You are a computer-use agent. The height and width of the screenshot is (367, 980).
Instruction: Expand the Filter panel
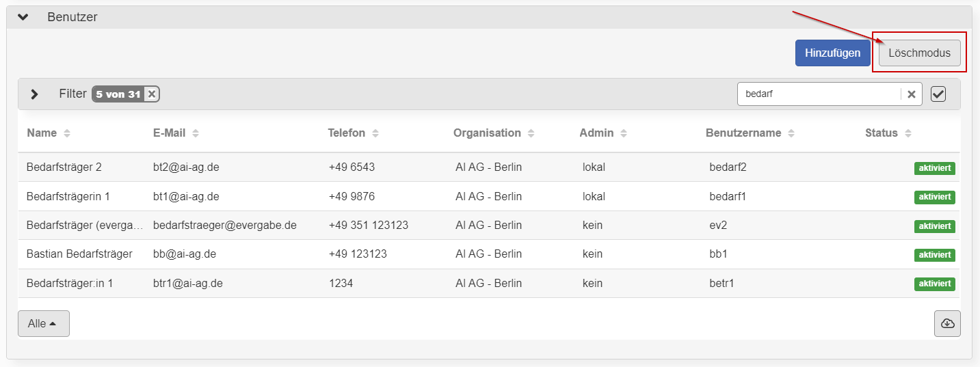click(x=35, y=94)
